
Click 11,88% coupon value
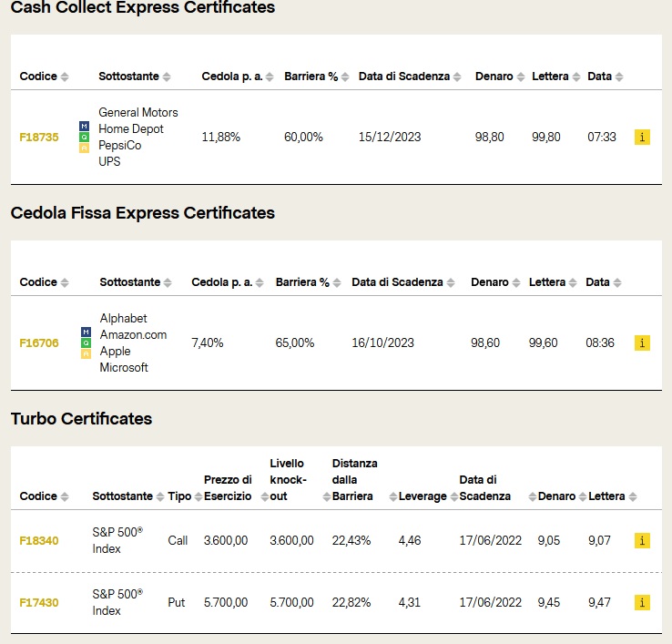click(x=221, y=138)
